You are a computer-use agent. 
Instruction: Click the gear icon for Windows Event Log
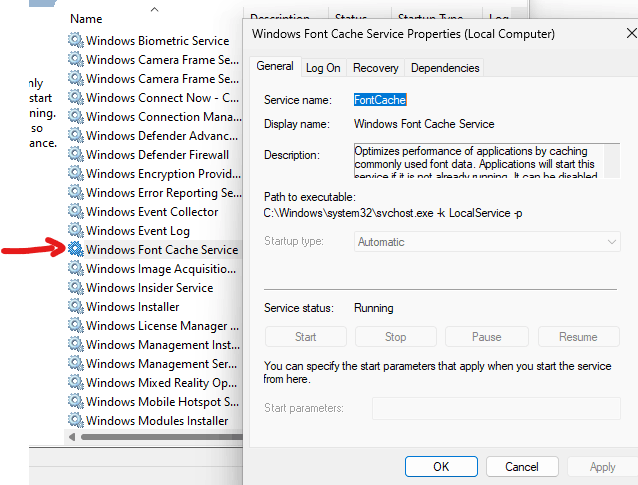tap(76, 230)
